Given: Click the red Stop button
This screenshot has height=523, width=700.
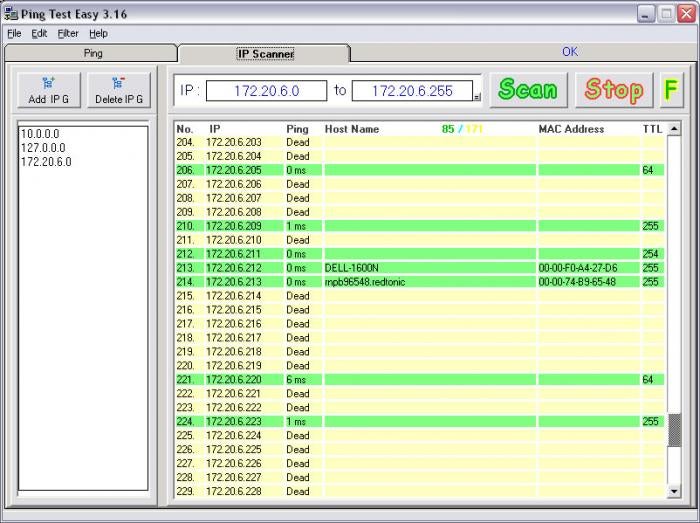Looking at the screenshot, I should [614, 91].
